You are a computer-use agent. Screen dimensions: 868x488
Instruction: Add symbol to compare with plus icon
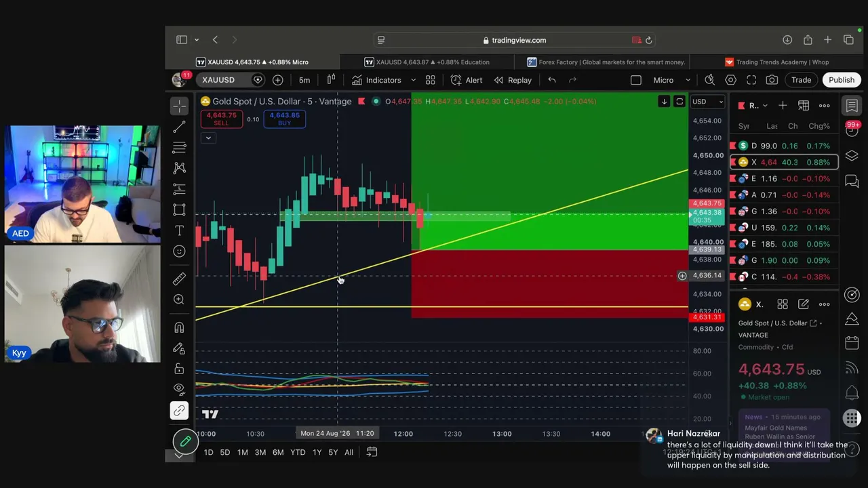coord(277,80)
